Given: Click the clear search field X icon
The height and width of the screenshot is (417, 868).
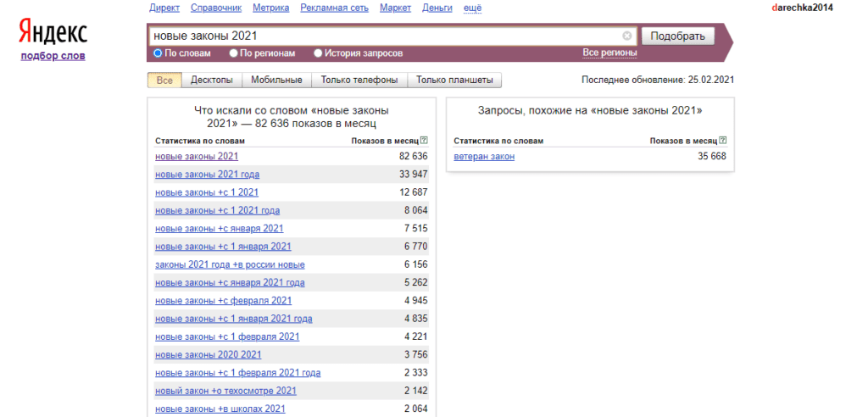Looking at the screenshot, I should point(627,36).
